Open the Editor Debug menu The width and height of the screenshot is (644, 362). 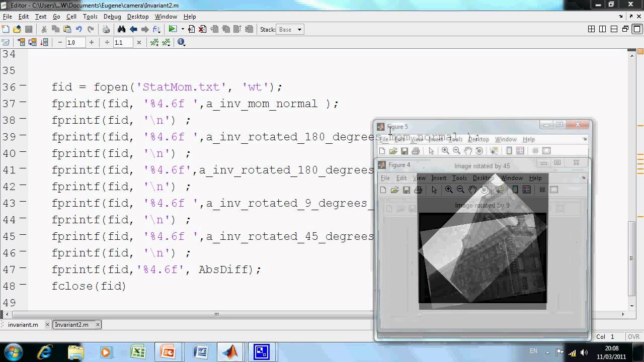click(112, 17)
